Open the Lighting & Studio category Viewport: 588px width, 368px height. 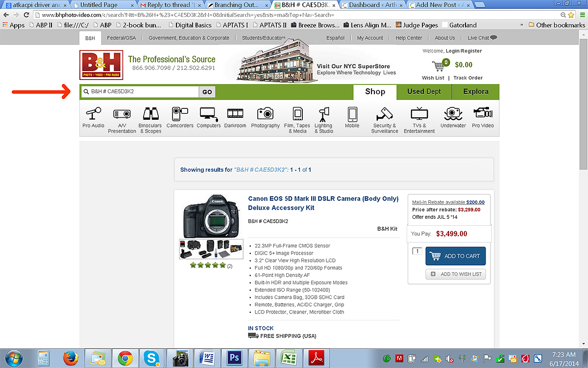[323, 120]
